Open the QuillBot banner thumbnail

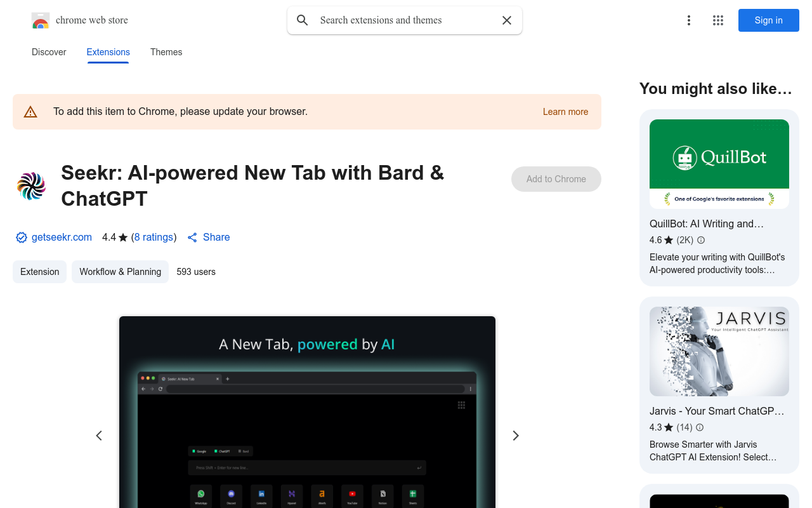[x=719, y=164]
